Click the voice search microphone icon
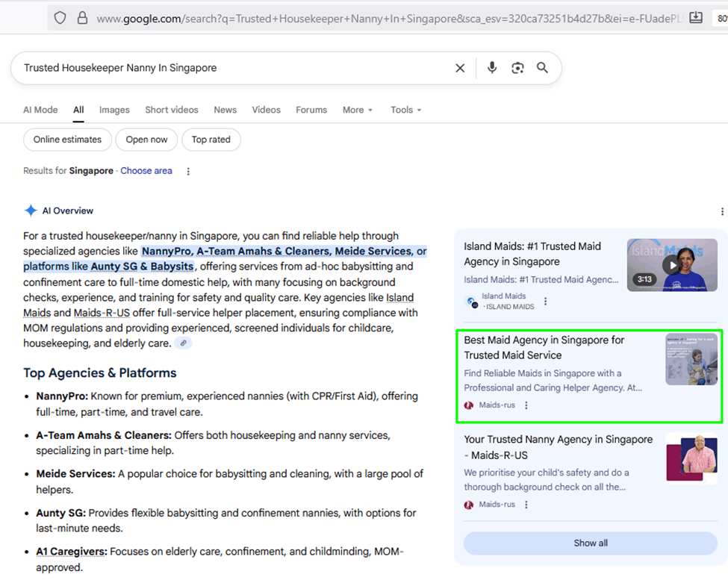Viewport: 728px width, 583px height. click(492, 68)
